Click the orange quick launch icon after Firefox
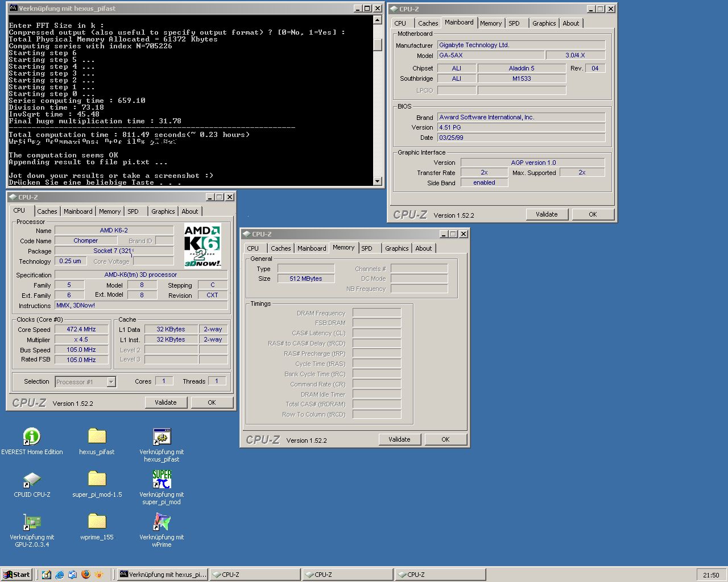The height and width of the screenshot is (582, 728). click(99, 575)
